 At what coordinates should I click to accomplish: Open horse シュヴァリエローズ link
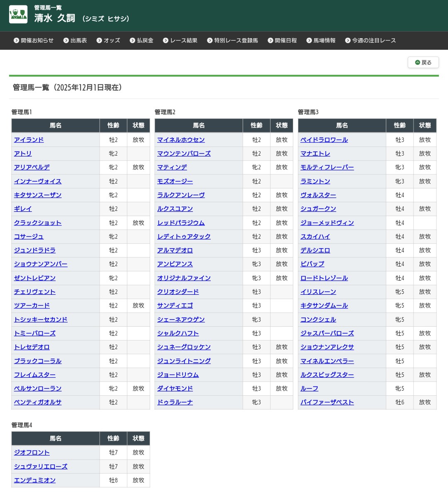pos(41,467)
